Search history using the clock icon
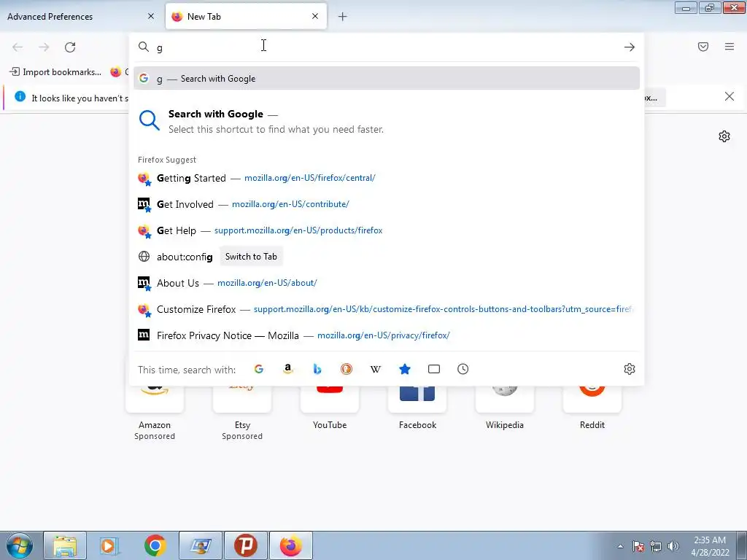Viewport: 747px width, 560px height. click(x=463, y=369)
